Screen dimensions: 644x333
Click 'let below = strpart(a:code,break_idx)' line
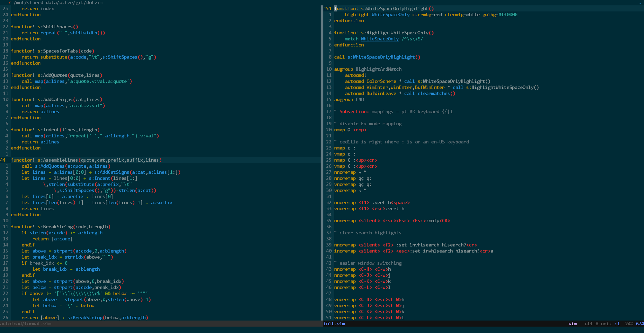[71, 287]
